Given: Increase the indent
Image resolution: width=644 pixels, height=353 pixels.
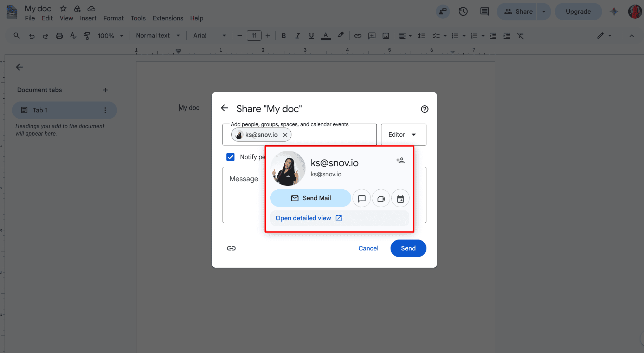Looking at the screenshot, I should (x=507, y=35).
